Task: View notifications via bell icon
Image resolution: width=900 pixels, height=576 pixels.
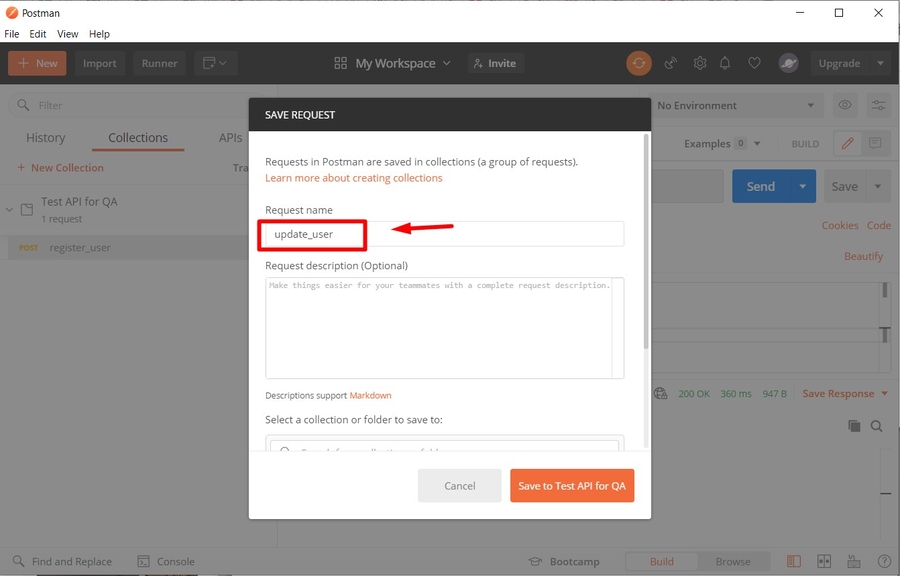Action: click(x=726, y=63)
